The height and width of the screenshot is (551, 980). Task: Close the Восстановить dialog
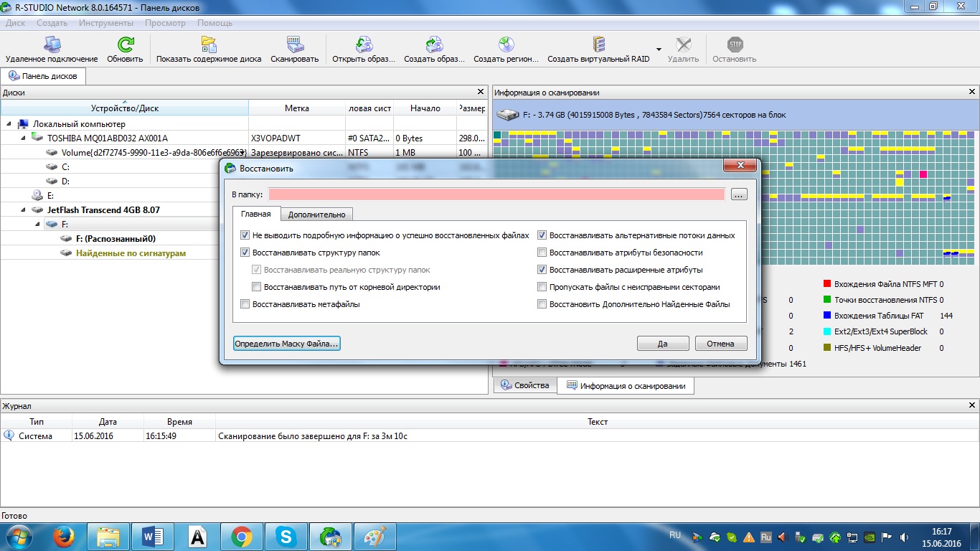coord(739,166)
